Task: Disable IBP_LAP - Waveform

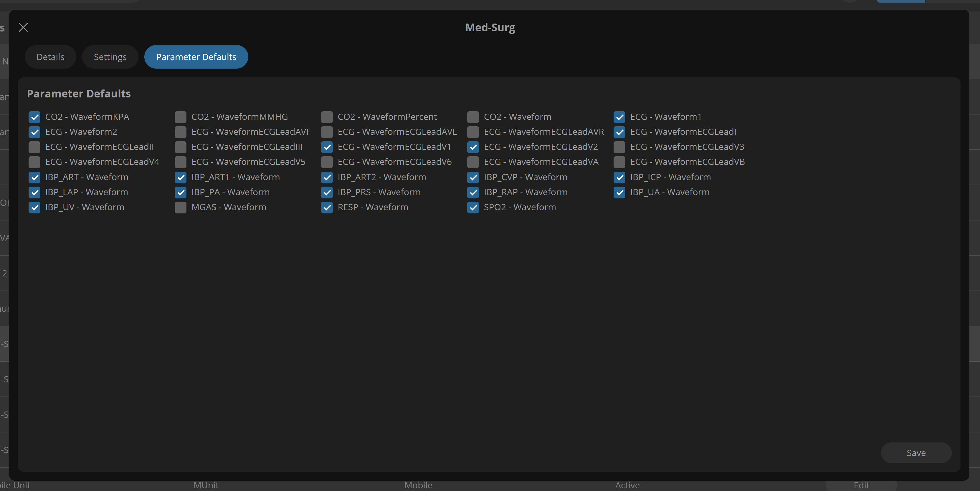Action: (x=35, y=193)
